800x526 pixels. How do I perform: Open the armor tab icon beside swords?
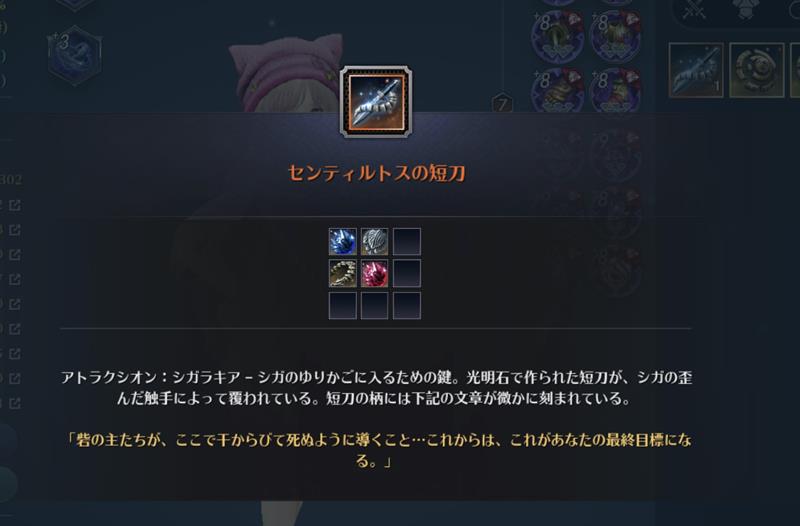744,9
